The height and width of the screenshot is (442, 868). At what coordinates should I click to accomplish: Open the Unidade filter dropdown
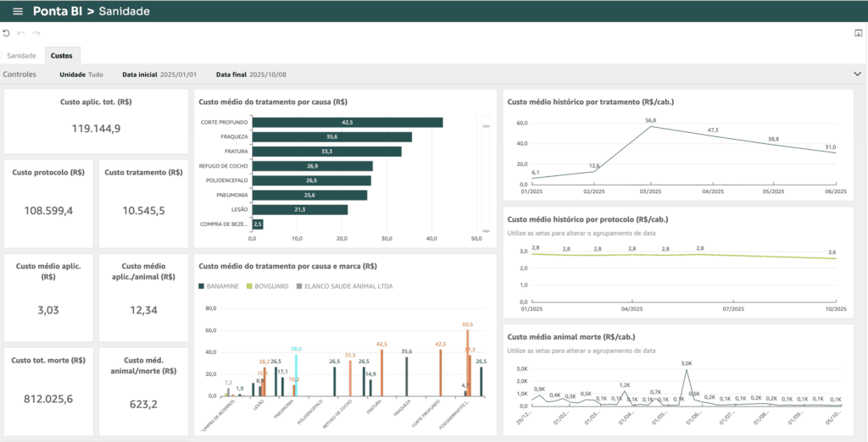[x=81, y=75]
